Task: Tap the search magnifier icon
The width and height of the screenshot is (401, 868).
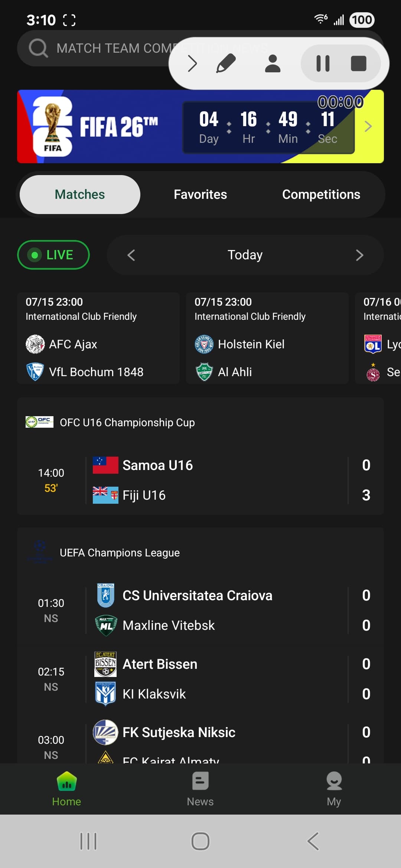Action: coord(38,48)
